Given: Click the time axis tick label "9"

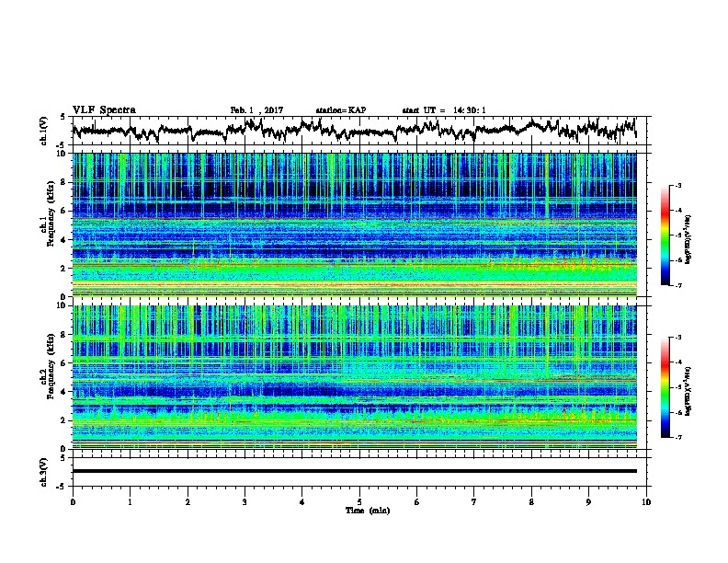Looking at the screenshot, I should [588, 502].
